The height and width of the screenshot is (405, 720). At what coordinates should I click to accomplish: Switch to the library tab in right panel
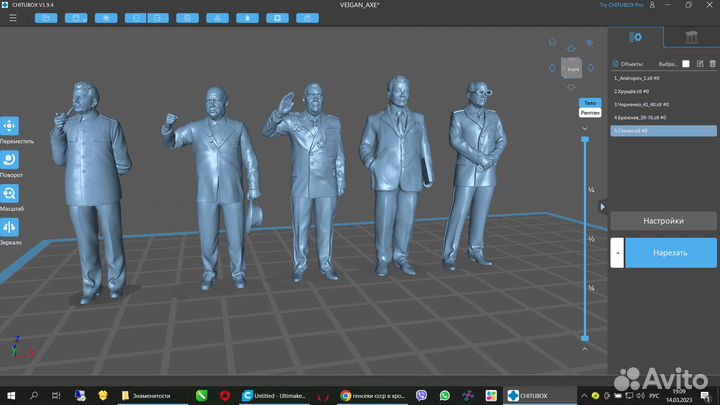click(690, 38)
